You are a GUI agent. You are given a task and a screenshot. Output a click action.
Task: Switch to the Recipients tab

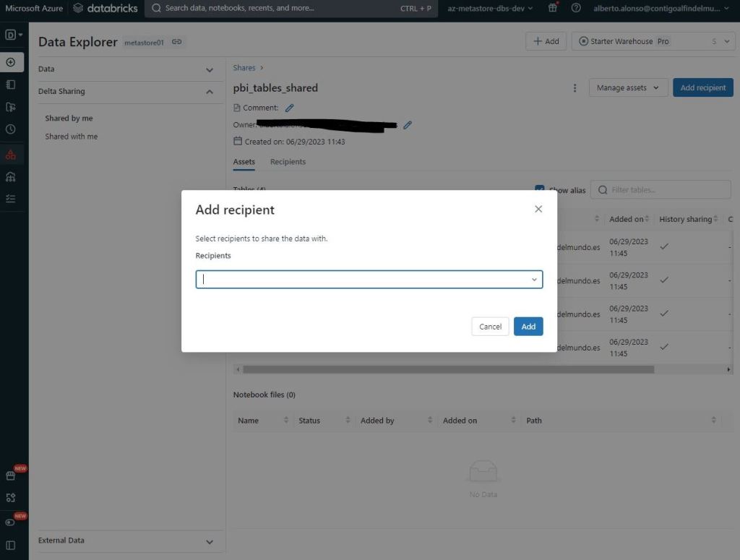point(288,162)
